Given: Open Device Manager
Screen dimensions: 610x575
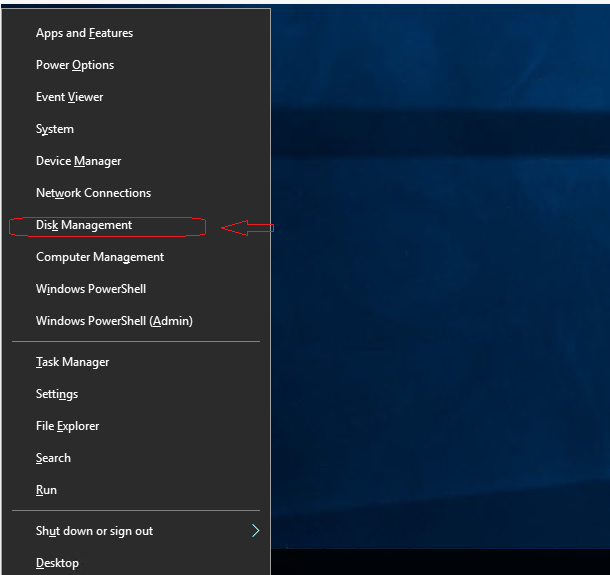Looking at the screenshot, I should (136, 161).
